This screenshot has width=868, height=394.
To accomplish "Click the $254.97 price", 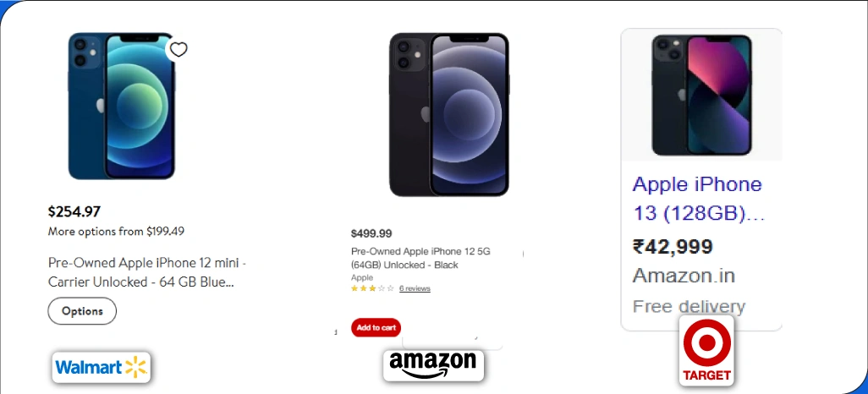I will [x=74, y=211].
